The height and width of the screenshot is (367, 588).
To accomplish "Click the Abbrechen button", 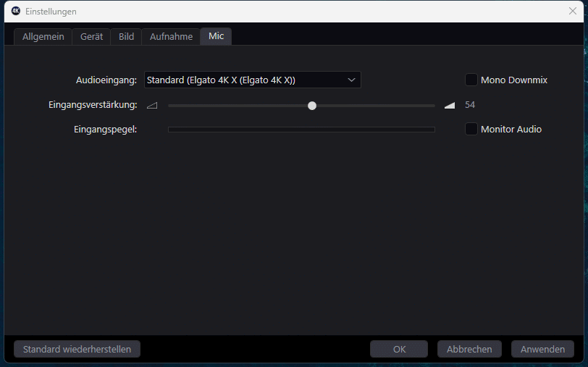I will coord(469,349).
